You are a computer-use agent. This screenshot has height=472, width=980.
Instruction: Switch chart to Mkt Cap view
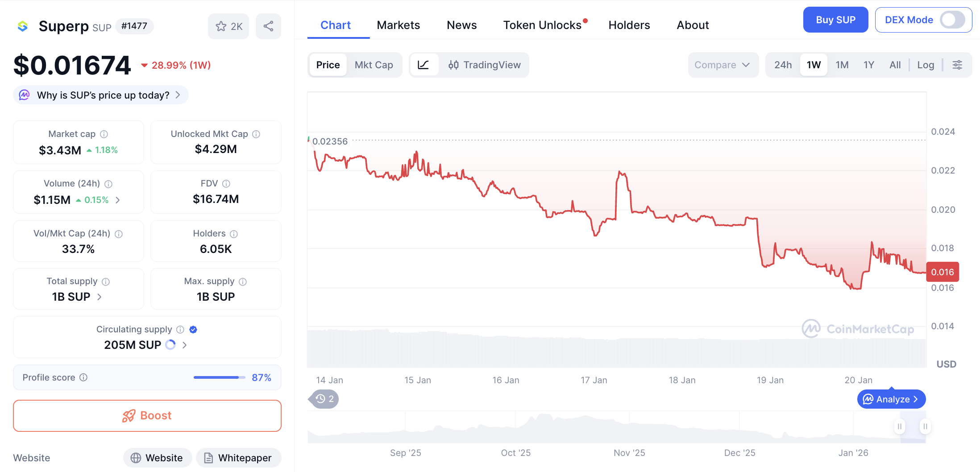pyautogui.click(x=374, y=65)
